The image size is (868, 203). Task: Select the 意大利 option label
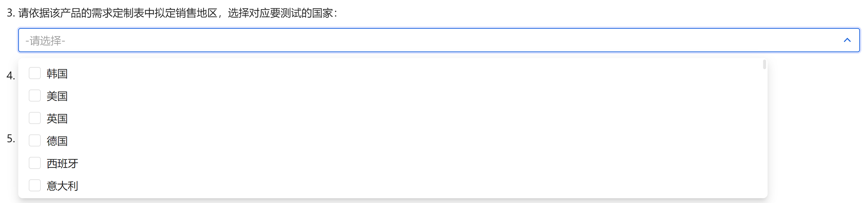click(x=62, y=186)
